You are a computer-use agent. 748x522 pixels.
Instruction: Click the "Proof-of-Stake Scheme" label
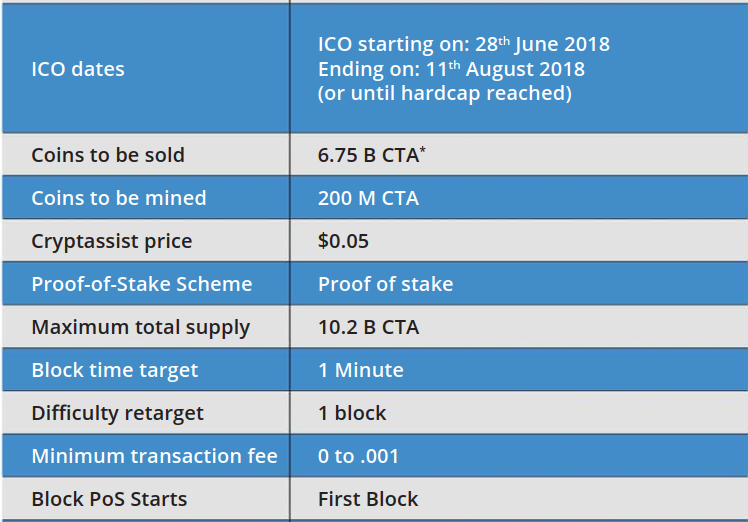(x=142, y=284)
